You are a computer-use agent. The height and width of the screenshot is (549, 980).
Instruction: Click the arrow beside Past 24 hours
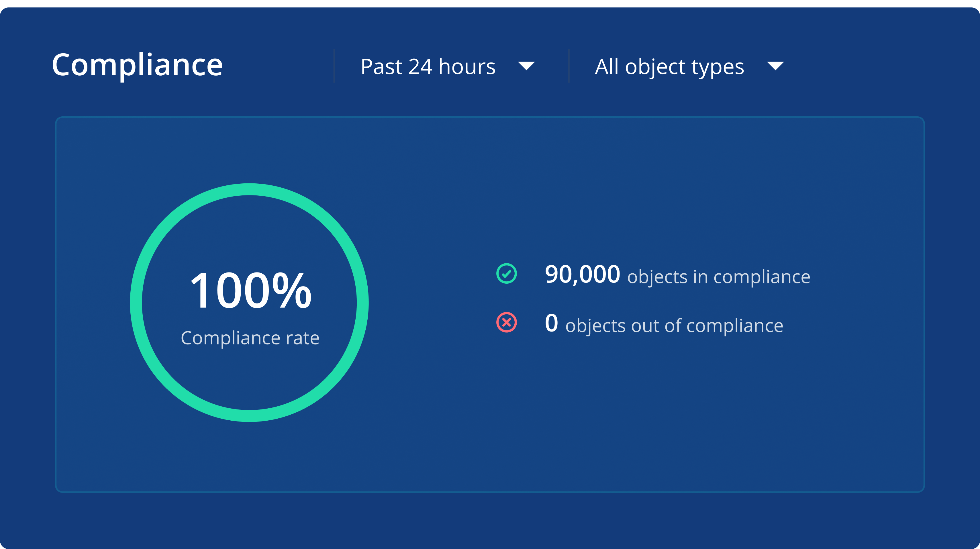coord(526,66)
